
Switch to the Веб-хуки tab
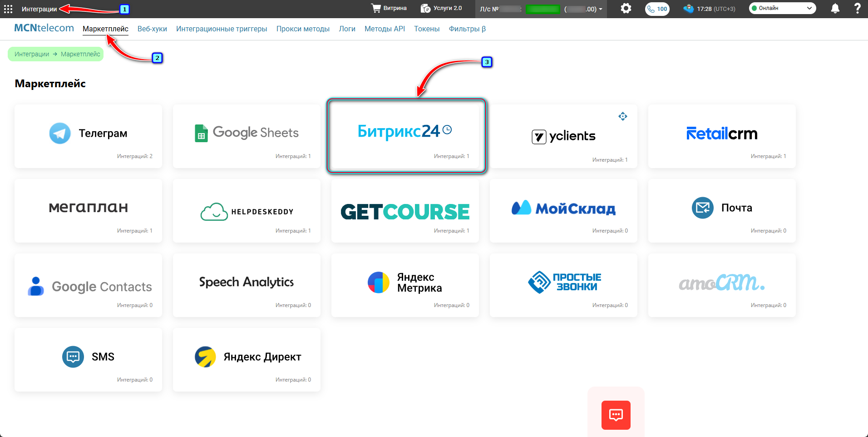[152, 29]
